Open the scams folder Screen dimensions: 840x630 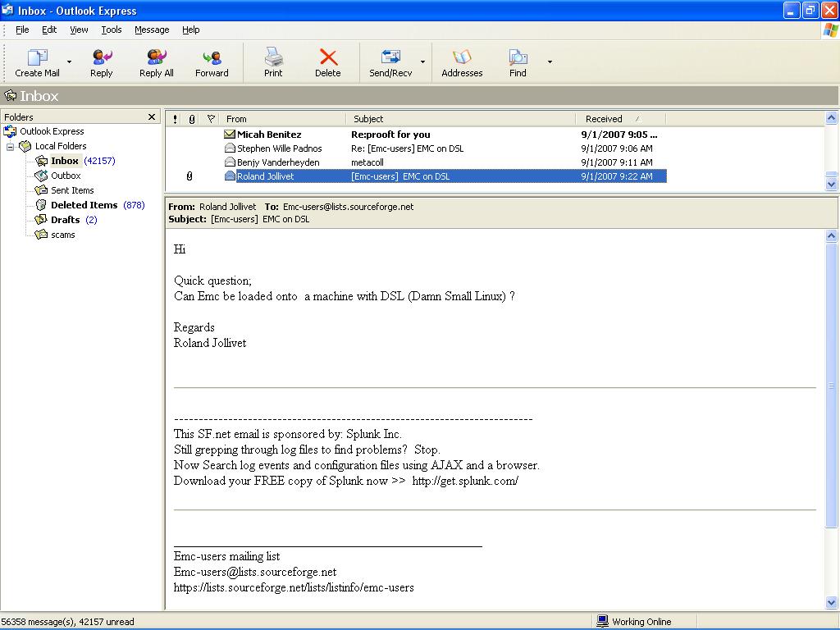[62, 235]
